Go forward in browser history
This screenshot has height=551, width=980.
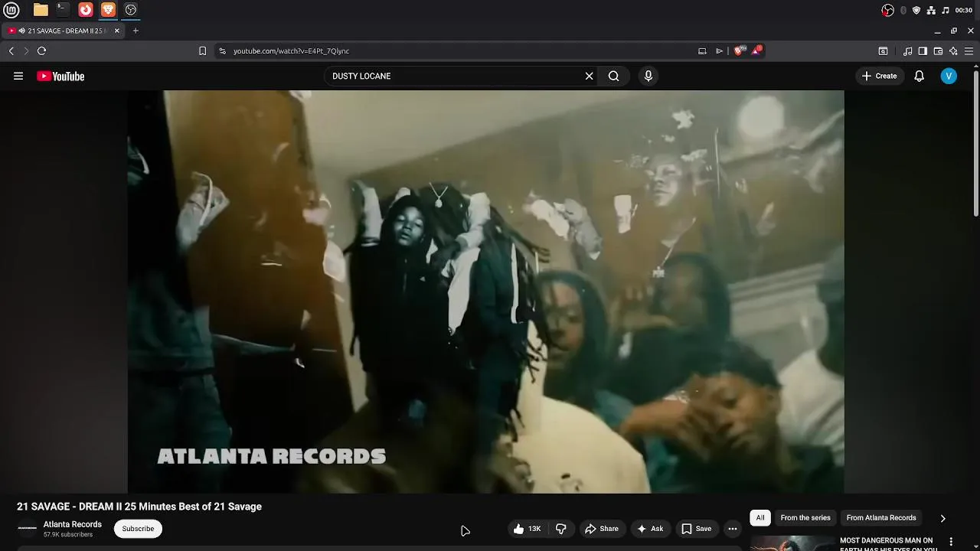[25, 51]
